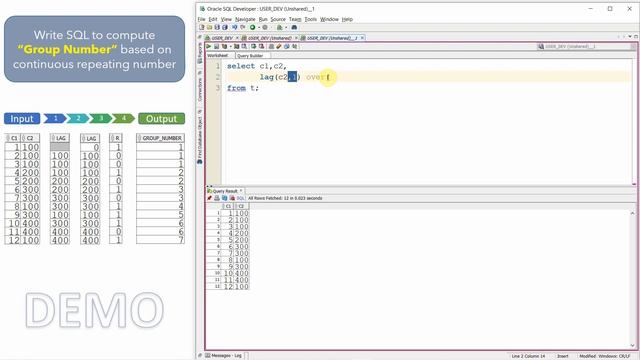The width and height of the screenshot is (640, 360).
Task: Click the C2 cell in result row 10
Action: click(242, 273)
